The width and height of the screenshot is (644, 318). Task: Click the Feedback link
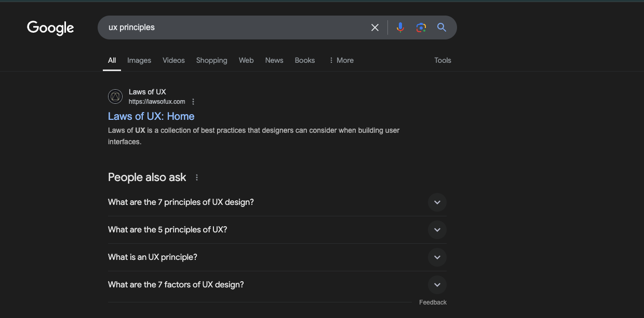[x=433, y=302]
